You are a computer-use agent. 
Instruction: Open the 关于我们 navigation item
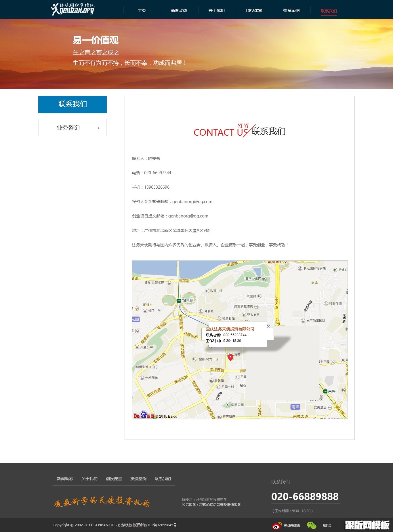coord(217,10)
